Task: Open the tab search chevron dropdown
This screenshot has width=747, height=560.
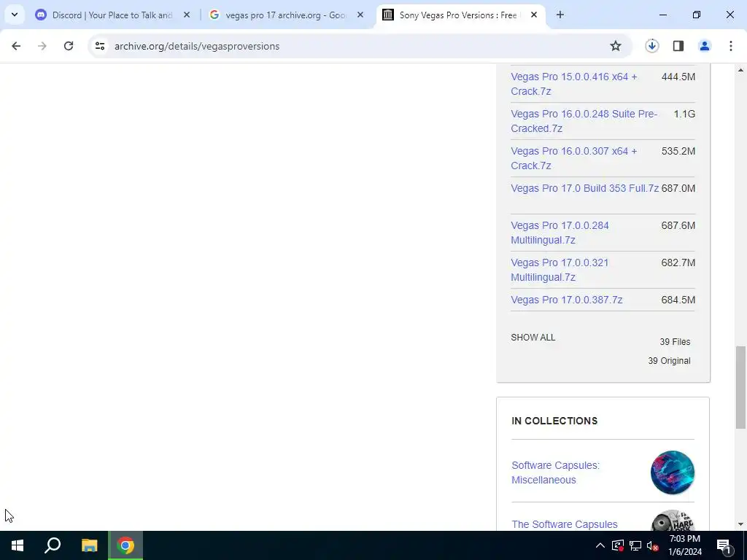Action: click(15, 15)
